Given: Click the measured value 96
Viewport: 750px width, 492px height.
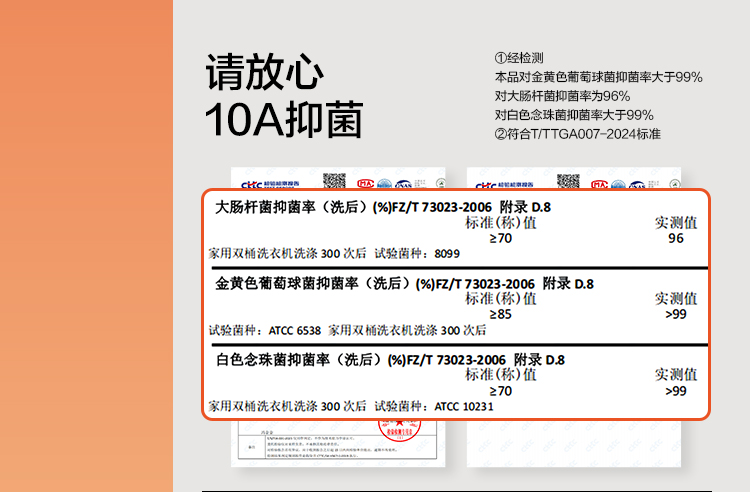Looking at the screenshot, I should click(x=676, y=238).
